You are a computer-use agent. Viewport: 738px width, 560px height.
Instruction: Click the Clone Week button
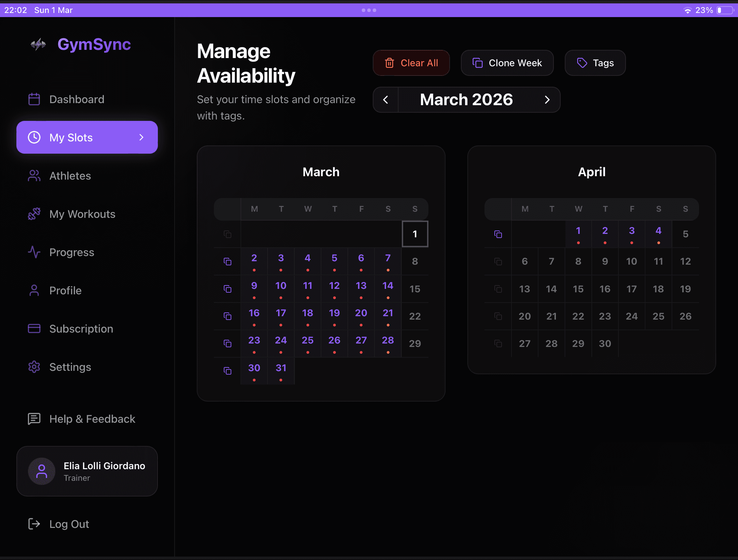click(507, 63)
